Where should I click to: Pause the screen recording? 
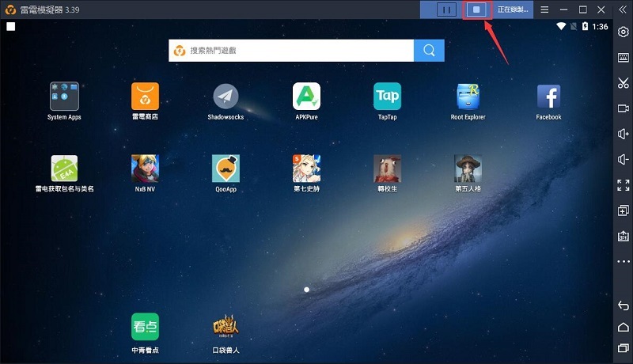click(x=446, y=9)
